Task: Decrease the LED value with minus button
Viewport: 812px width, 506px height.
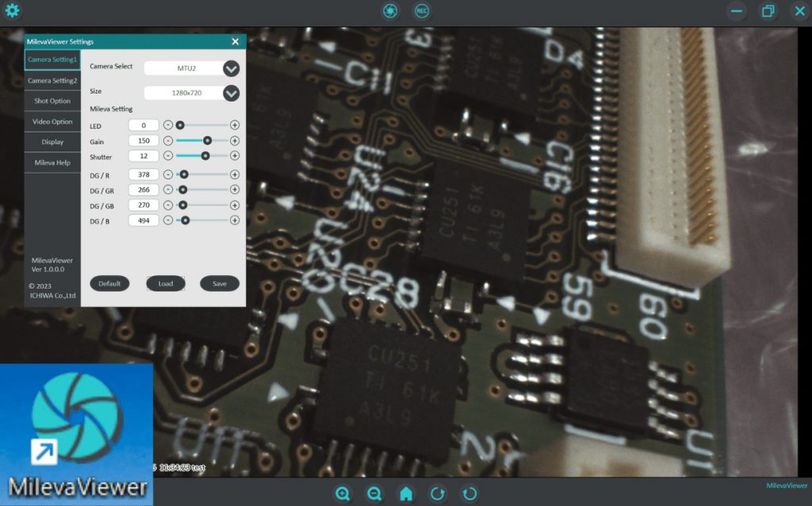Action: tap(168, 125)
